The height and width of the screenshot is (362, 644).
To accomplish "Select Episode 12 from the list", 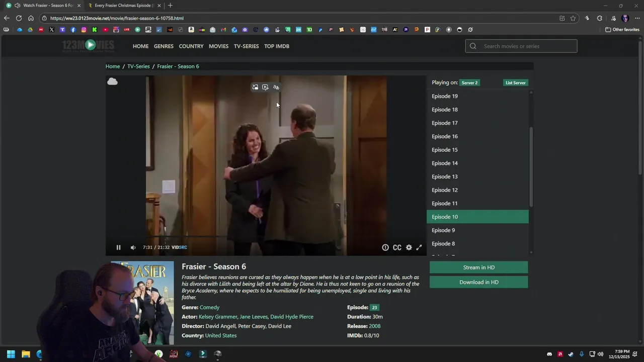I will (477, 190).
